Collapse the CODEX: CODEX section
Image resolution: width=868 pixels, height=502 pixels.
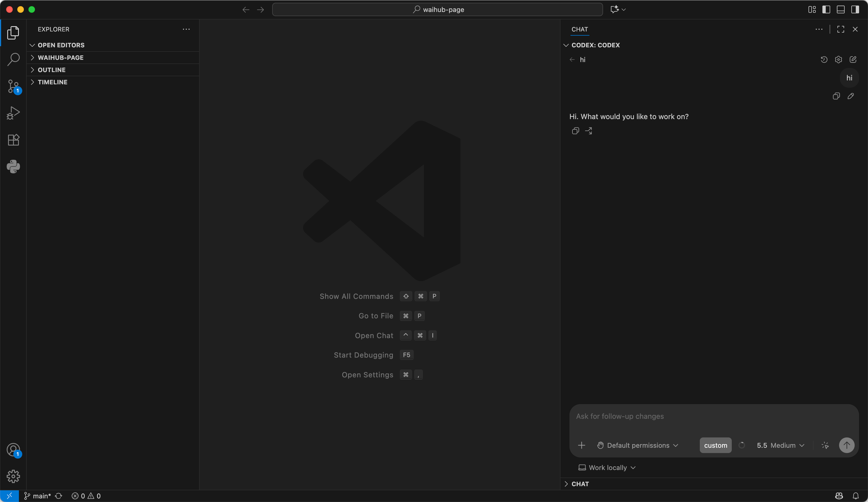(x=596, y=45)
